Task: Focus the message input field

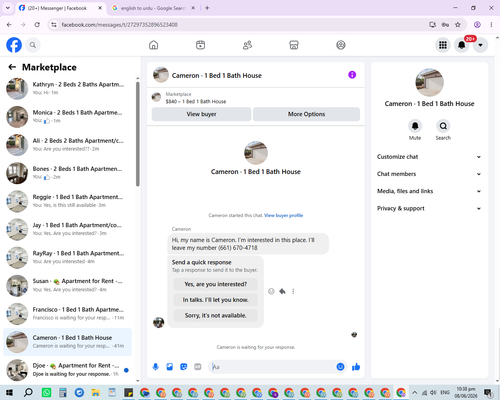Action: pos(273,367)
